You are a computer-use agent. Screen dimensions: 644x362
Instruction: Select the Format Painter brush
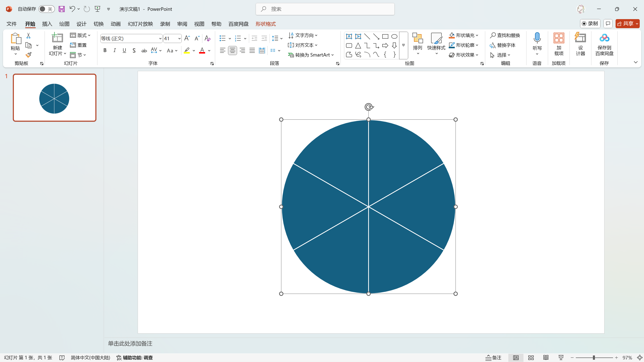pos(28,55)
